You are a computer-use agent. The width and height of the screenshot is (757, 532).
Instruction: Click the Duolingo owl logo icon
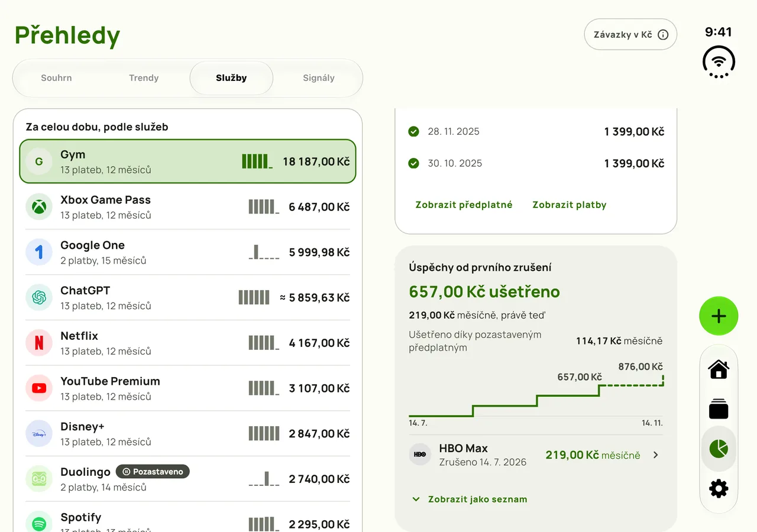pos(39,479)
